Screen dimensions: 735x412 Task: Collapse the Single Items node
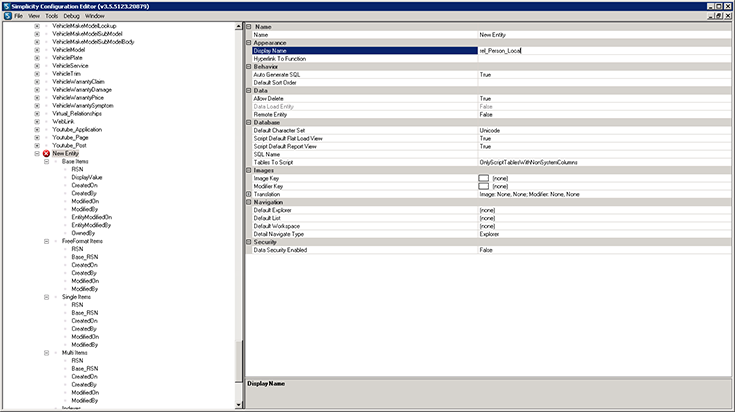[x=46, y=297]
